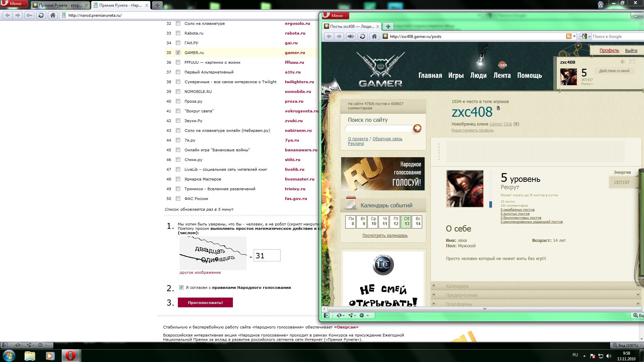Click the Проголосовать! button
Image resolution: width=644 pixels, height=362 pixels.
click(x=205, y=302)
